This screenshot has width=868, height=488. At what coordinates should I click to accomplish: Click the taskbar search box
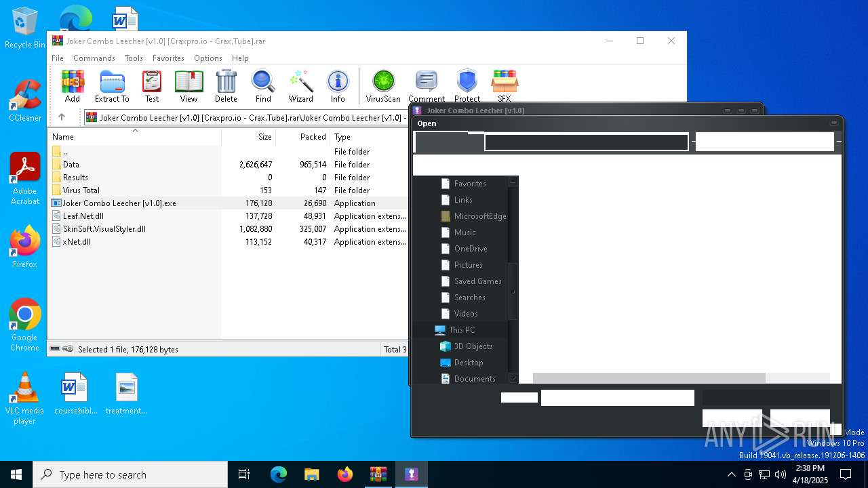tap(130, 474)
